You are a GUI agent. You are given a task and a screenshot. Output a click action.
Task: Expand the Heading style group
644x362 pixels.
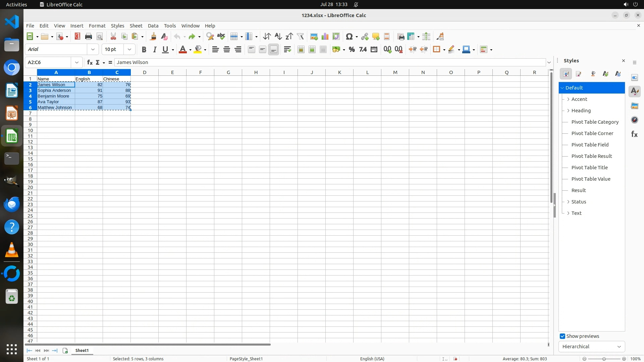(x=568, y=111)
